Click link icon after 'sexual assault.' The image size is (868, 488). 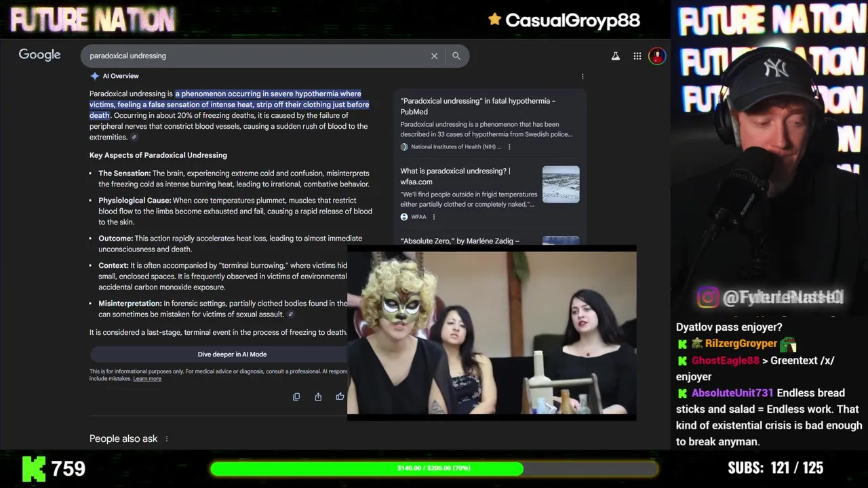click(291, 314)
